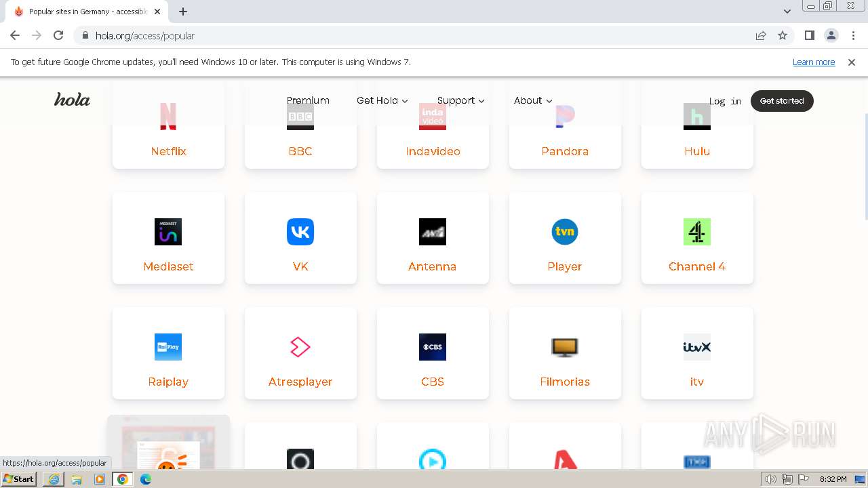Click the Chrome icon in the taskbar
Image resolution: width=868 pixels, height=488 pixels.
pos(123,479)
